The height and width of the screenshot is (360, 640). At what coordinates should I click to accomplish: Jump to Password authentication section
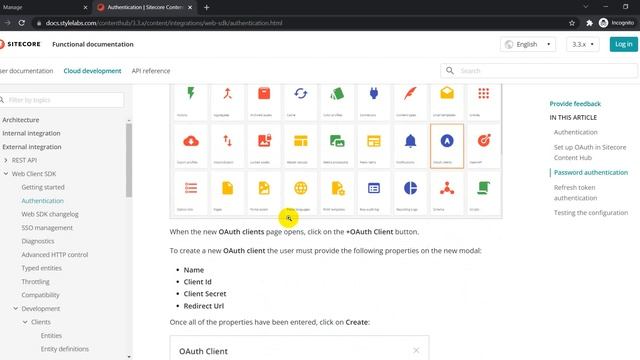(x=591, y=172)
